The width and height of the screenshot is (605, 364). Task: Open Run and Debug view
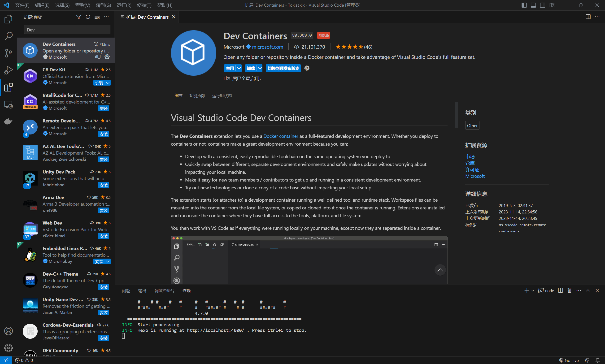pos(8,70)
